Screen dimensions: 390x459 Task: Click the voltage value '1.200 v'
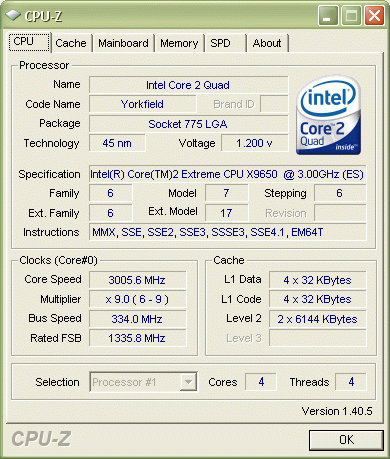coord(255,143)
